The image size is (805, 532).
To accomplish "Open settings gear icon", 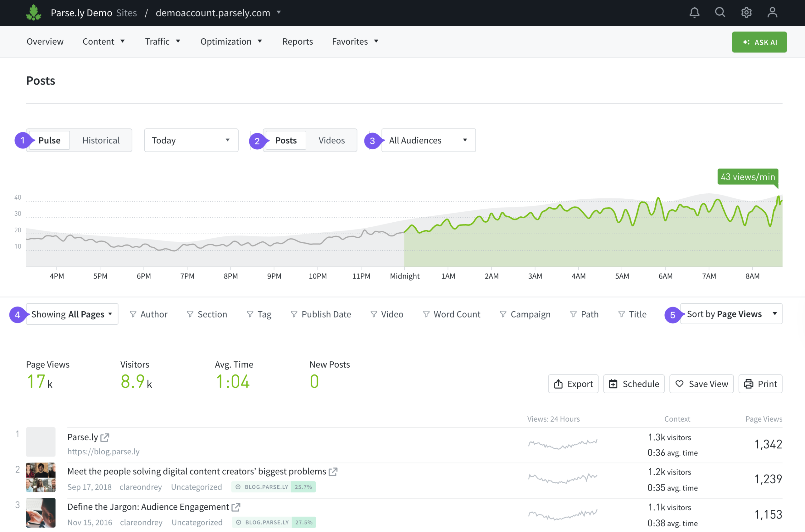I will coord(746,13).
